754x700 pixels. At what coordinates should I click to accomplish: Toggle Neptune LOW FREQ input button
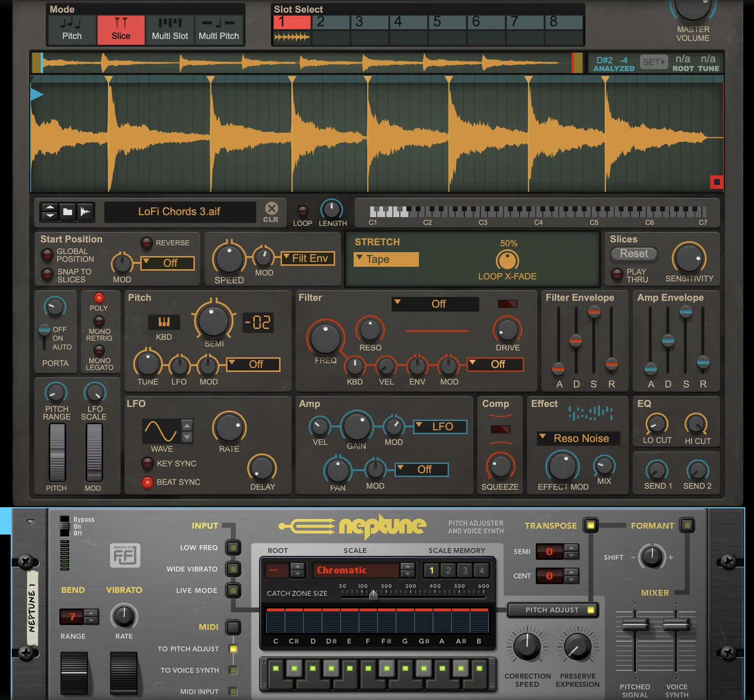point(233,548)
